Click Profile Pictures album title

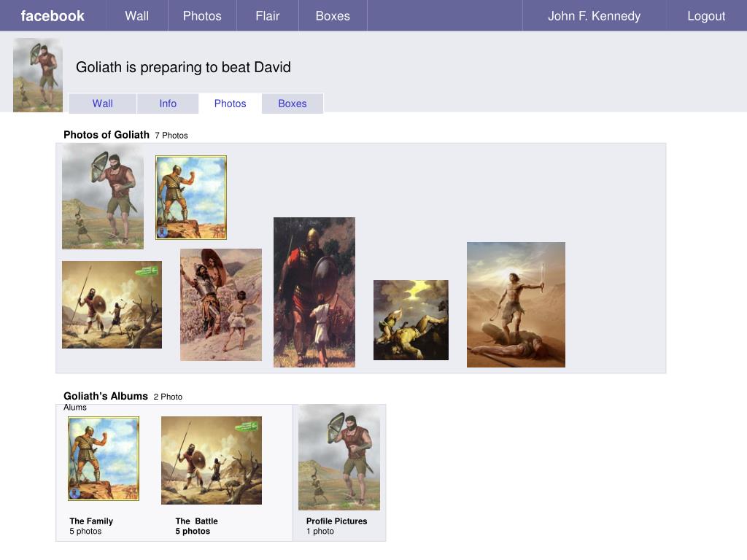pos(337,521)
